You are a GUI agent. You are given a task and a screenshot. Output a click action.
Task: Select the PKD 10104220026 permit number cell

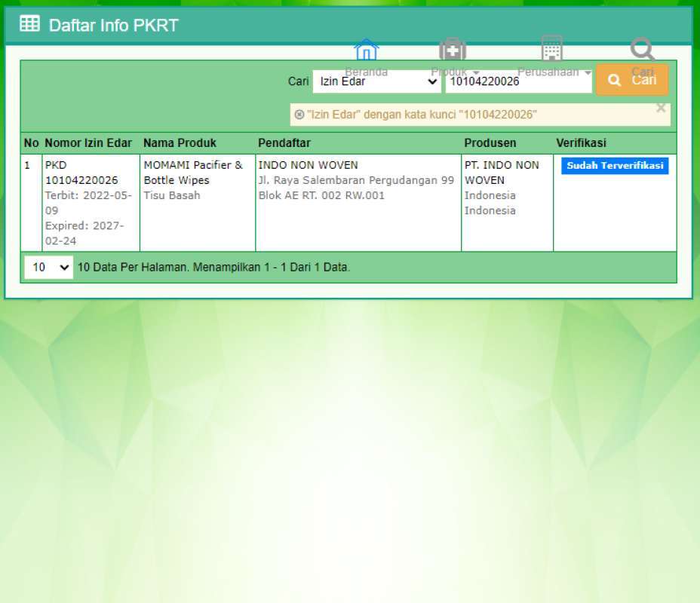coord(81,173)
